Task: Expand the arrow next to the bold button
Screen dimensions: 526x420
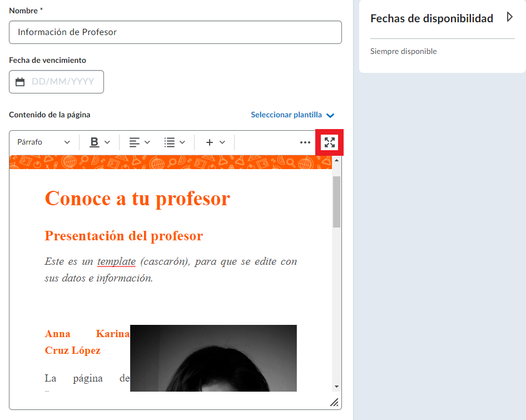Action: point(107,142)
